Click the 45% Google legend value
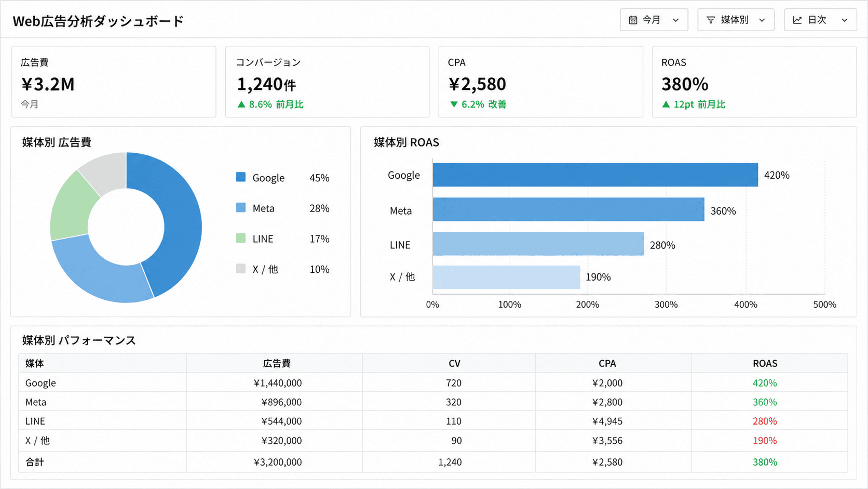 coord(319,178)
